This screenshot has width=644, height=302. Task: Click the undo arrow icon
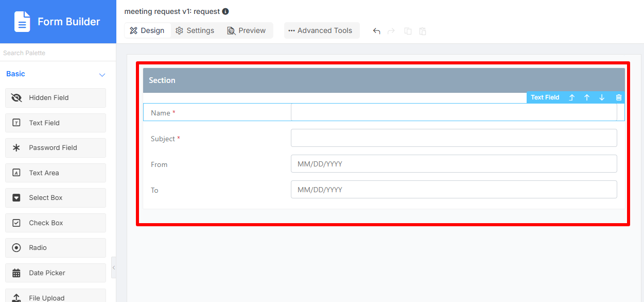(x=377, y=31)
